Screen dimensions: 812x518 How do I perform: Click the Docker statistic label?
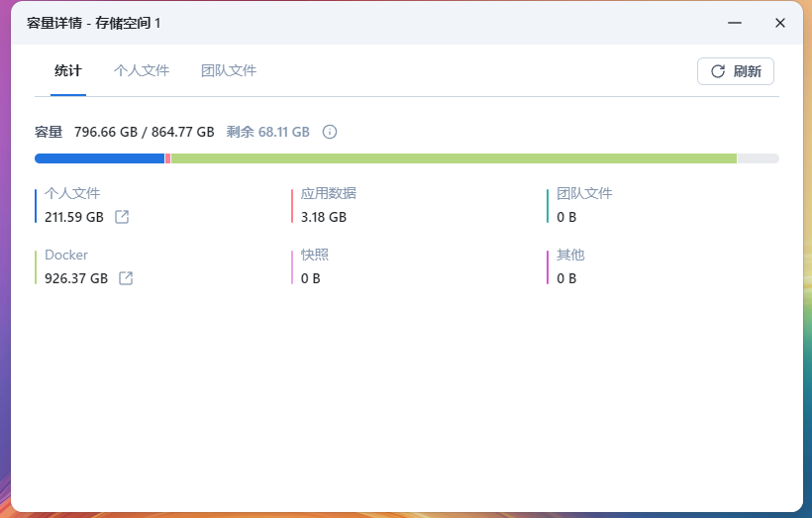click(66, 256)
